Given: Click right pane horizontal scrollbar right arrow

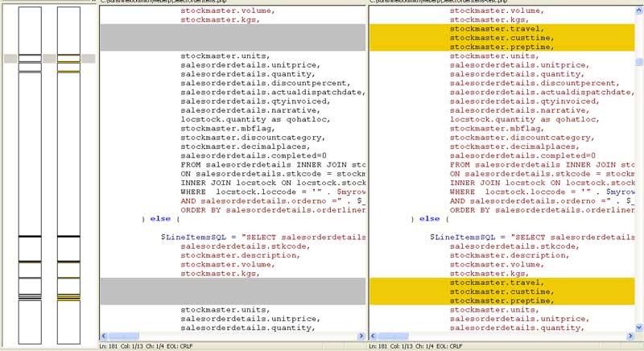Looking at the screenshot, I should click(630, 335).
